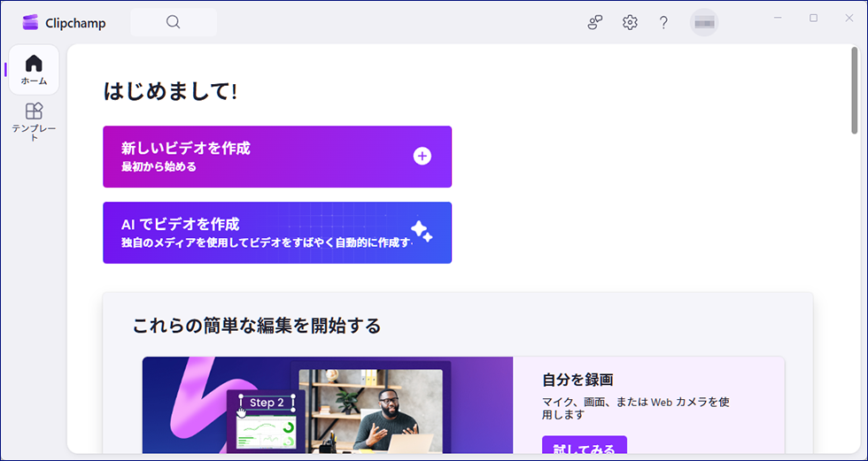Open help with the question mark icon

[663, 23]
